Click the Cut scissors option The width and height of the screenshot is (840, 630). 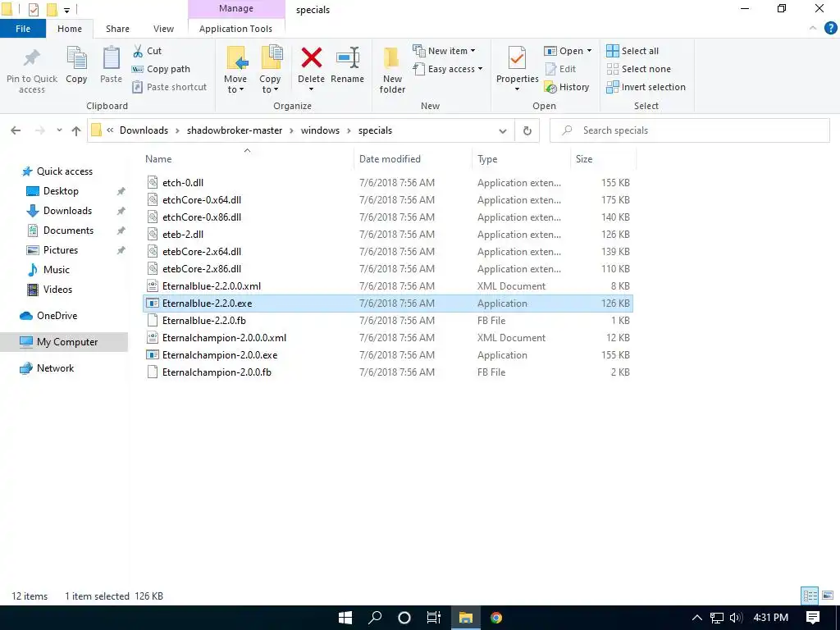146,51
